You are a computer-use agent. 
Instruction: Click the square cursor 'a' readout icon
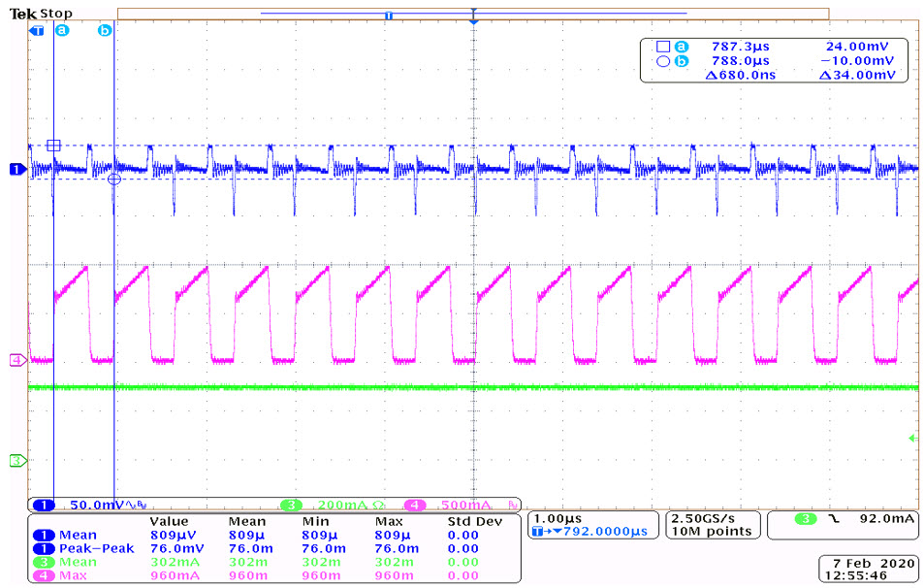pyautogui.click(x=662, y=46)
